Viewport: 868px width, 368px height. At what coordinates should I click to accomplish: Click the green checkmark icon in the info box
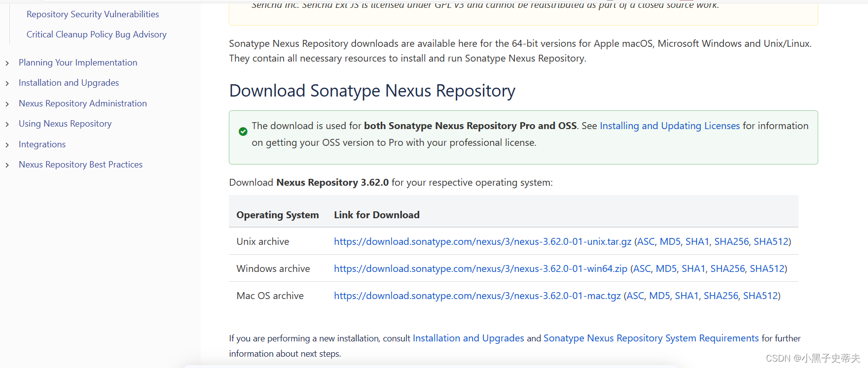[x=243, y=132]
